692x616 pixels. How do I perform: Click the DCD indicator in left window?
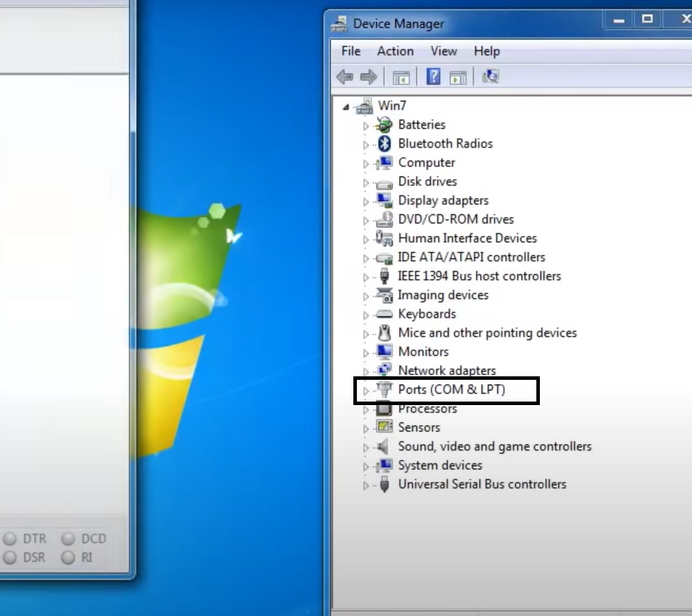click(68, 539)
